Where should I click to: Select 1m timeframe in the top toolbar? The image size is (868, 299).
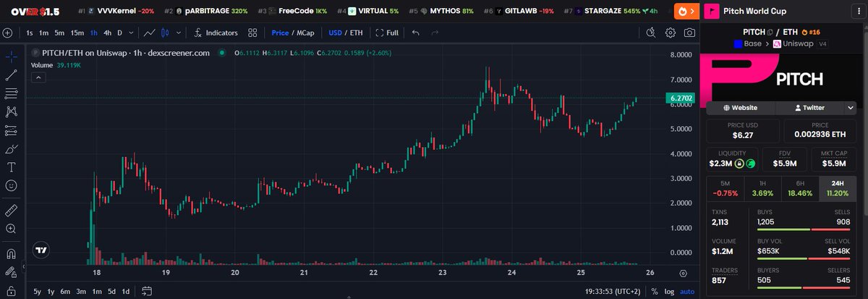[x=44, y=33]
